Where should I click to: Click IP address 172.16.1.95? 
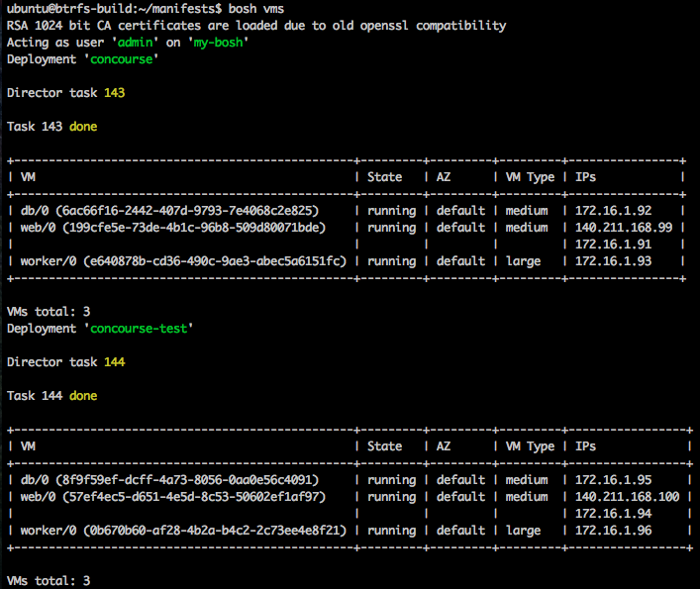614,480
